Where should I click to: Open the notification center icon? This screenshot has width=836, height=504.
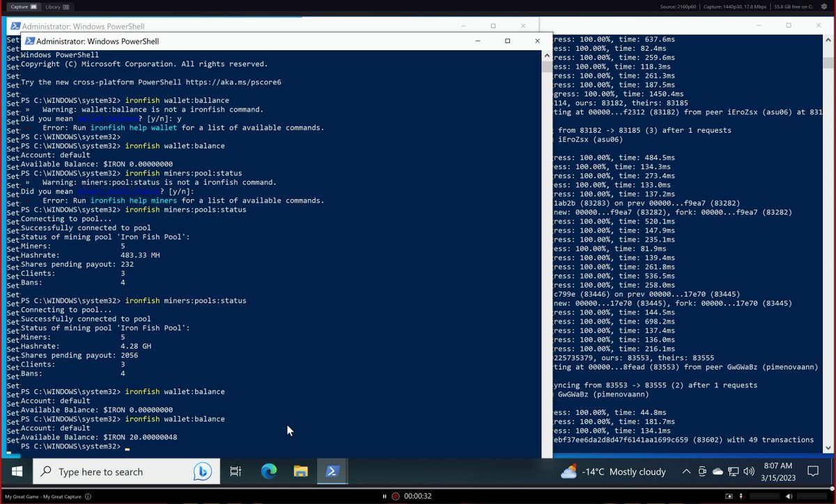813,472
